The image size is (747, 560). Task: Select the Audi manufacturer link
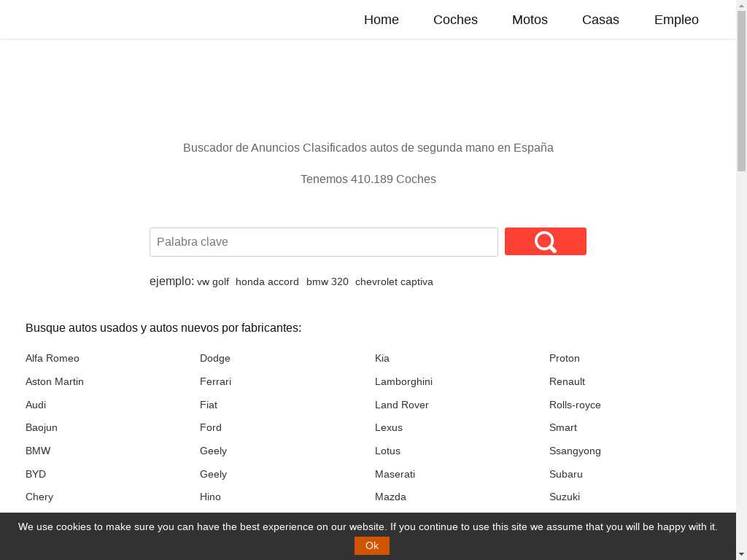click(x=36, y=405)
